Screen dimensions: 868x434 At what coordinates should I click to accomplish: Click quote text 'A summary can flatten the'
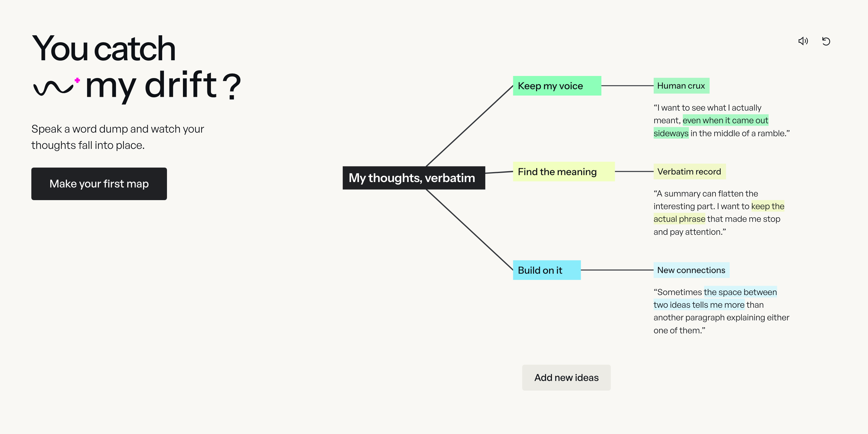tap(706, 193)
